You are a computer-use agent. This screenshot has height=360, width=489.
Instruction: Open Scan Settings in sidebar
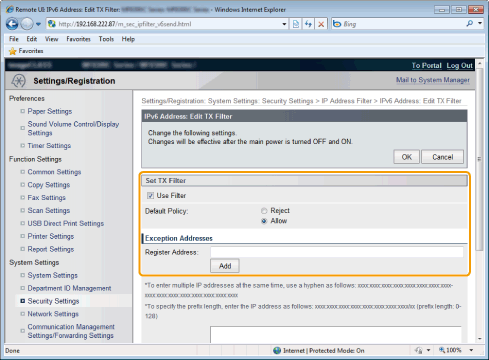click(49, 211)
